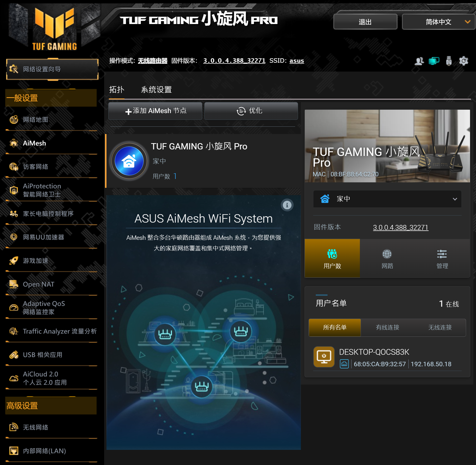The height and width of the screenshot is (465, 476).
Task: Open 无线网络 in advanced settings
Action: [51, 427]
